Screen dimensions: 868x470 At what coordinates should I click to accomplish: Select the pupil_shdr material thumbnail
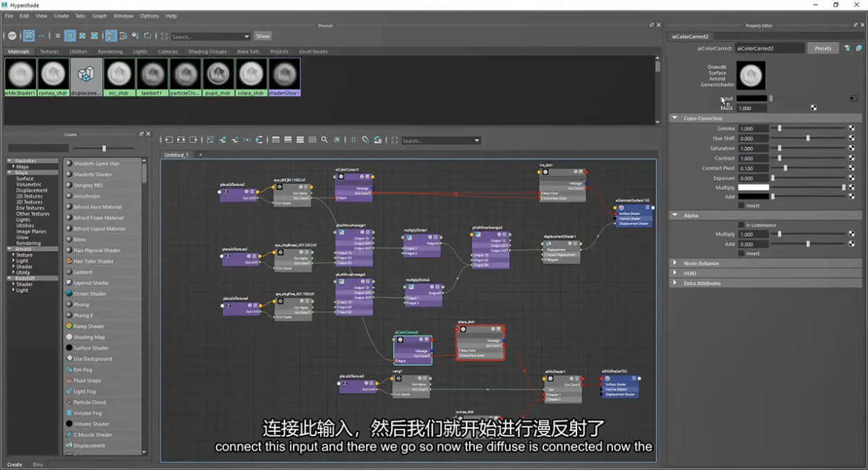pyautogui.click(x=218, y=76)
